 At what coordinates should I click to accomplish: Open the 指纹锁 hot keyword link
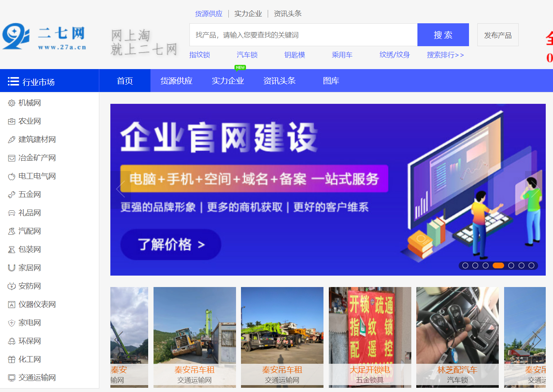[199, 55]
